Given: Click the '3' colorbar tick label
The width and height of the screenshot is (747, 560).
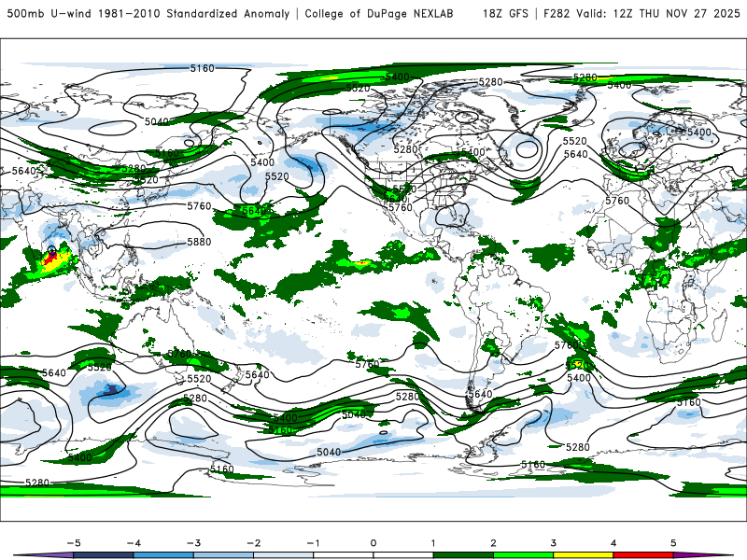Looking at the screenshot, I should pyautogui.click(x=553, y=543).
